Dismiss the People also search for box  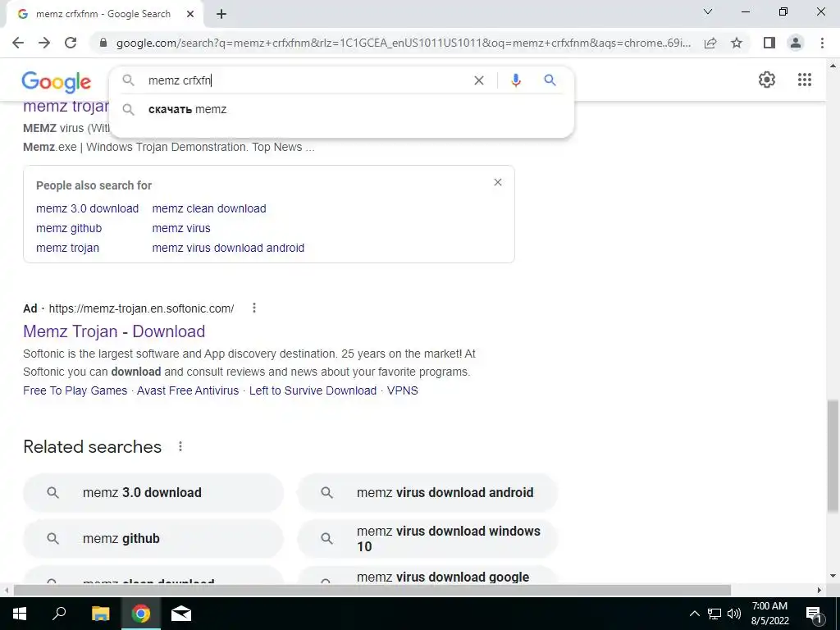click(x=498, y=182)
